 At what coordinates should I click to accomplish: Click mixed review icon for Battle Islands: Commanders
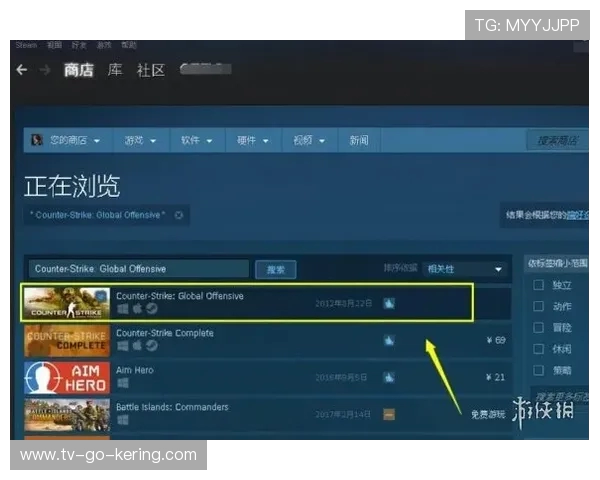pos(389,414)
